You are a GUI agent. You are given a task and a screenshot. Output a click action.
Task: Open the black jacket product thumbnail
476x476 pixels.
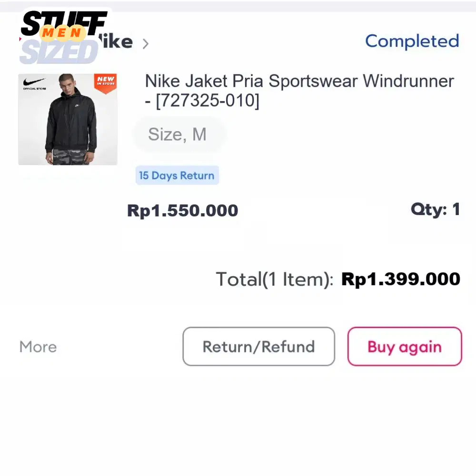pyautogui.click(x=68, y=119)
